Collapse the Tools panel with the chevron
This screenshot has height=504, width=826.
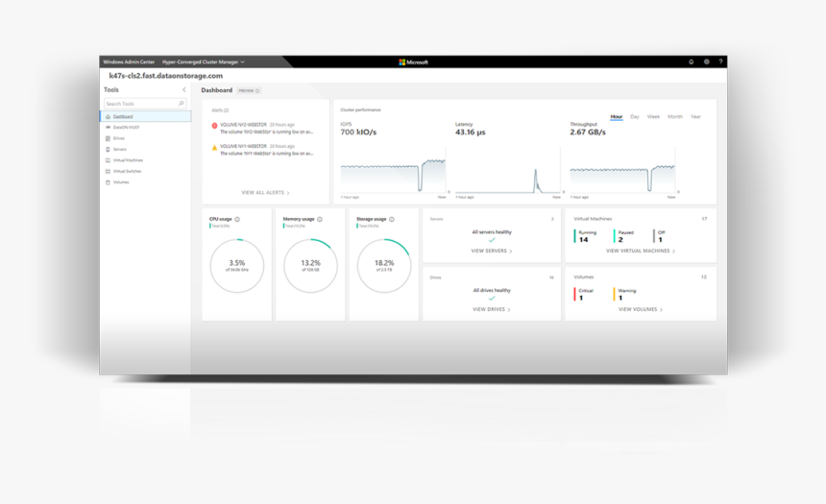click(x=183, y=90)
